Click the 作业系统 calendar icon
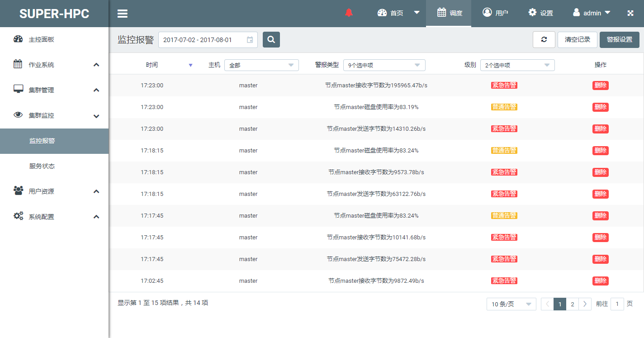This screenshot has width=644, height=338. [18, 64]
